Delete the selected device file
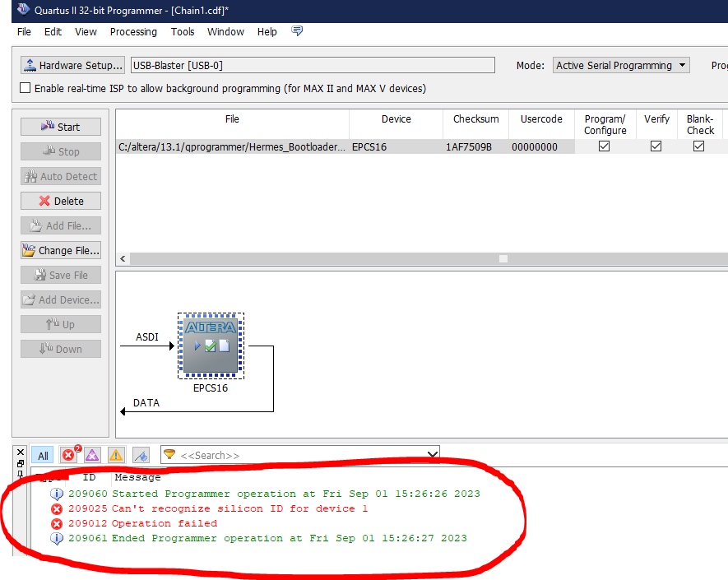This screenshot has height=580, width=728. pyautogui.click(x=61, y=201)
